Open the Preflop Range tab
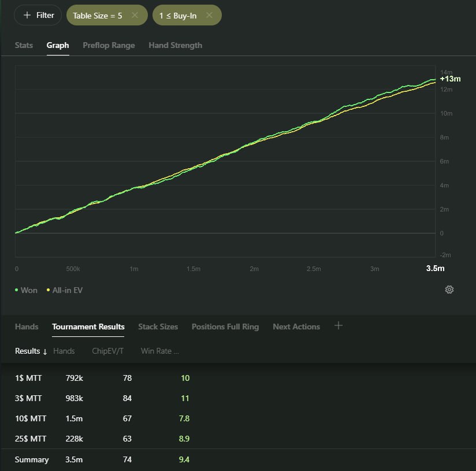 tap(109, 45)
